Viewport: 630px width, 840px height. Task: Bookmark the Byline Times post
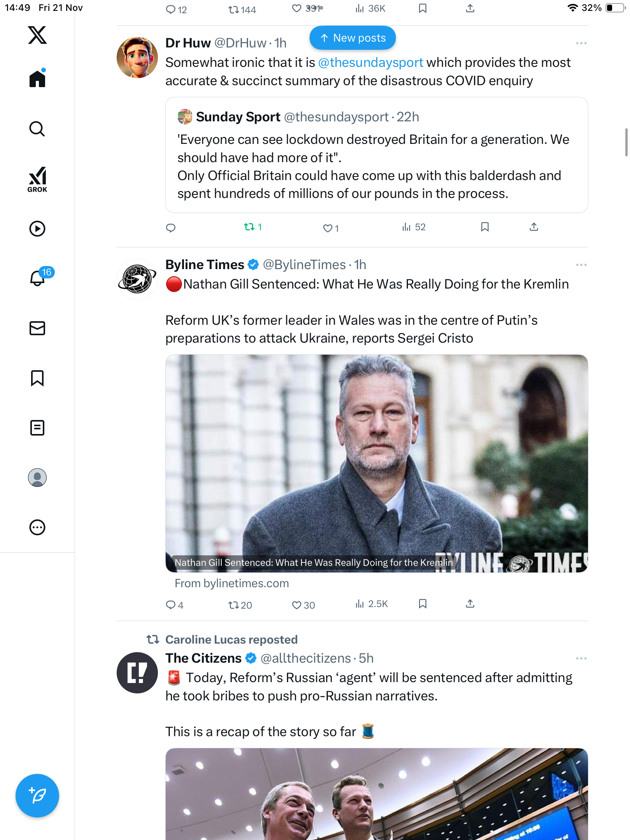[423, 604]
